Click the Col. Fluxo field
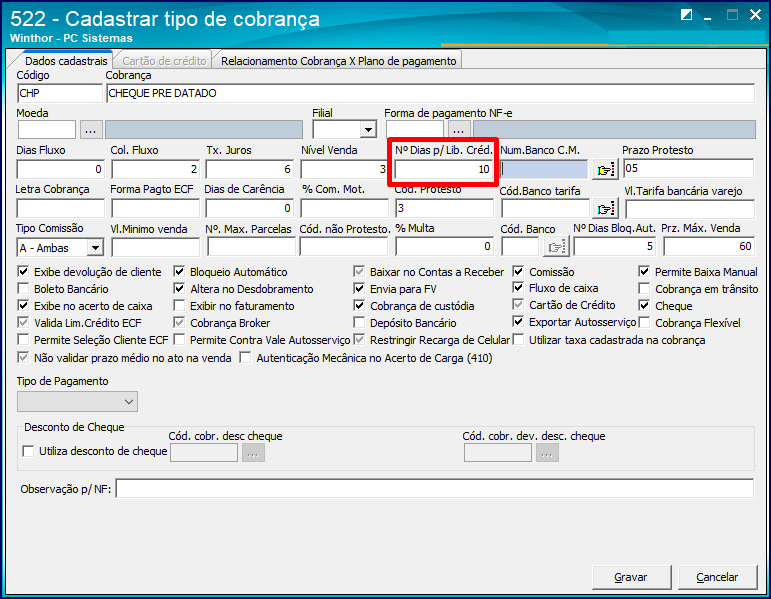This screenshot has height=599, width=771. tap(155, 169)
